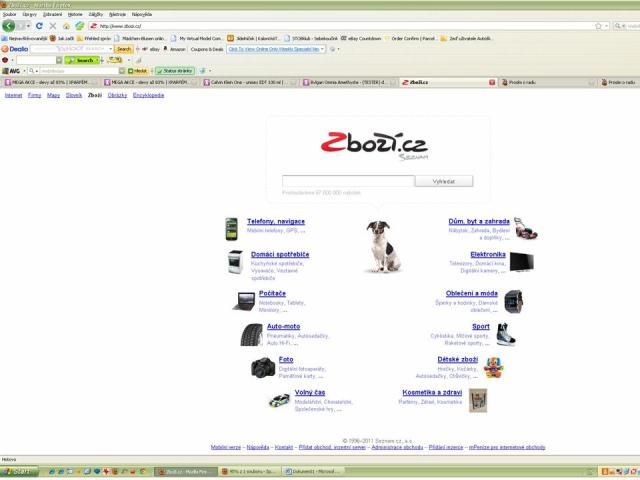Viewport: 640px width, 480px height.
Task: Go back with the green Back arrow
Action: [8, 26]
